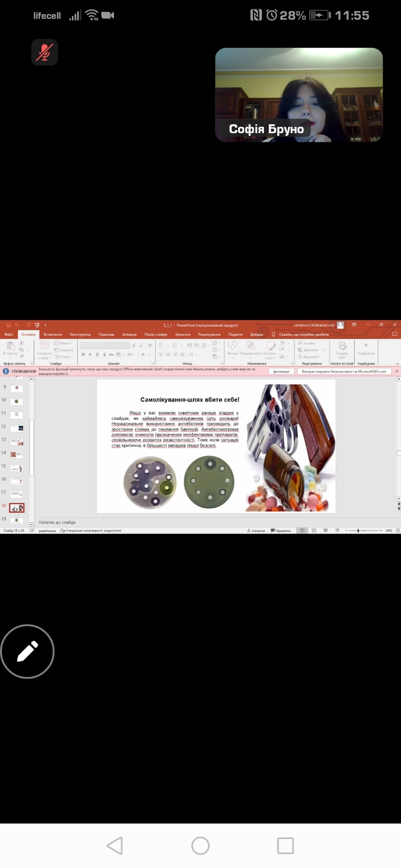This screenshot has height=868, width=401.
Task: Tap the muted microphone icon
Action: (x=44, y=52)
